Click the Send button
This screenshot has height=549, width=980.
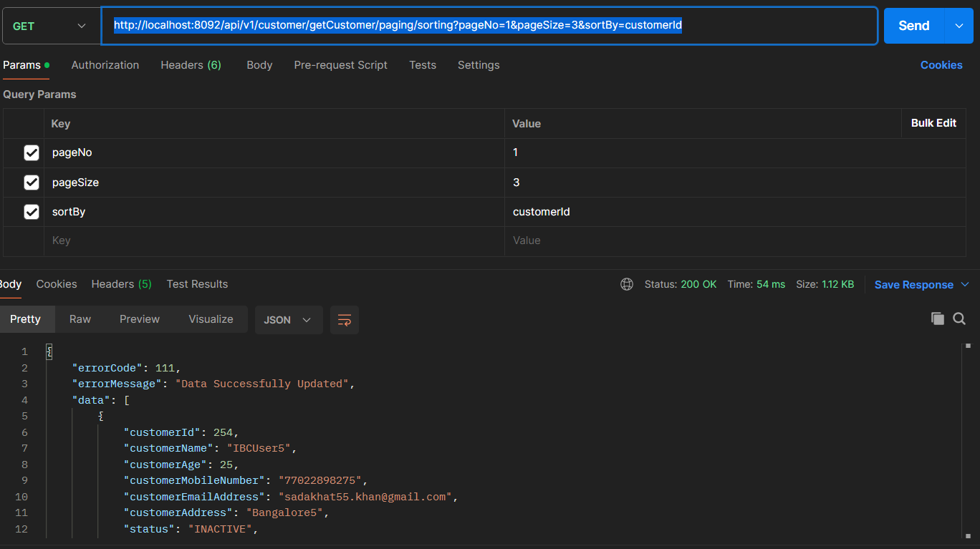913,26
